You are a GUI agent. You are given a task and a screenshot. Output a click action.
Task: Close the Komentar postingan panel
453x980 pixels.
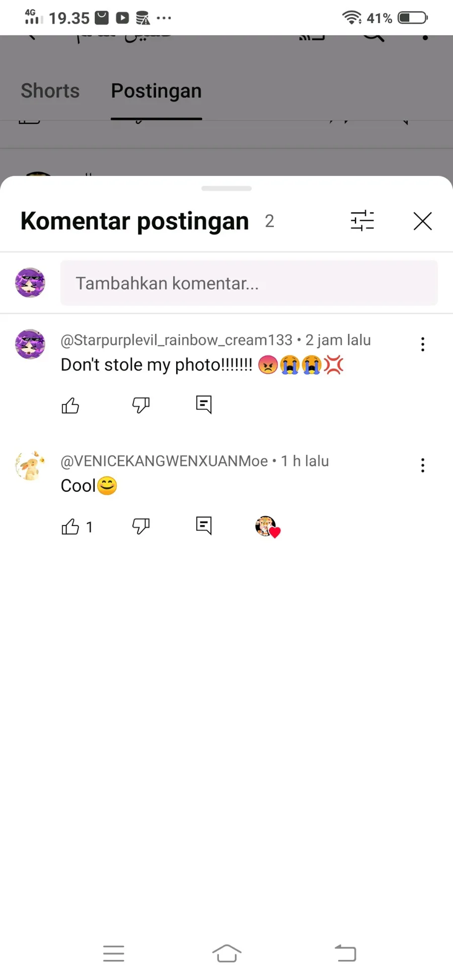pyautogui.click(x=423, y=221)
